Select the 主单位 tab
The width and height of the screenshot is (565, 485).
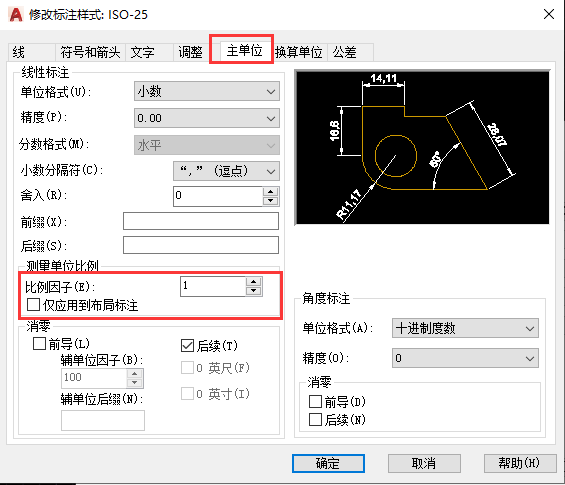244,50
